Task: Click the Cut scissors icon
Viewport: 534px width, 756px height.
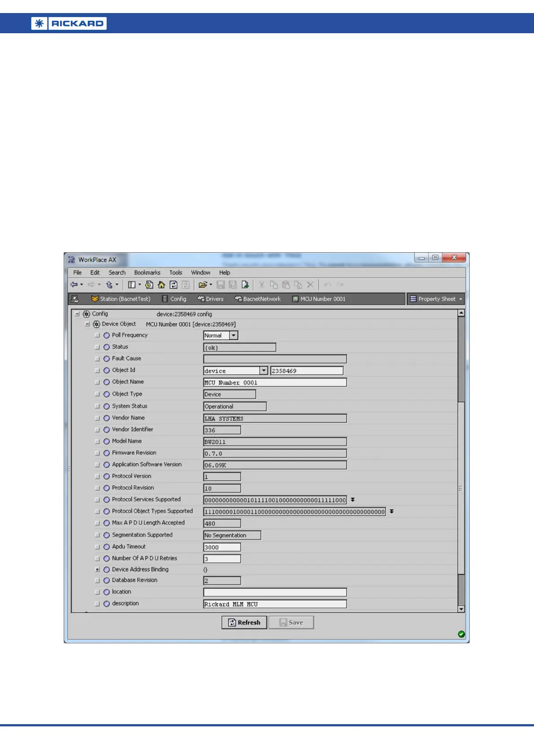Action: click(x=262, y=285)
